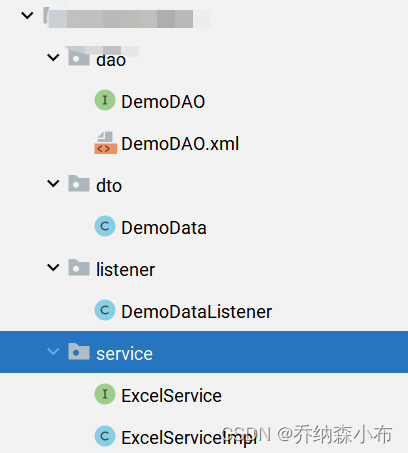Click the listener package folder icon
This screenshot has height=453, width=408.
[x=79, y=267]
